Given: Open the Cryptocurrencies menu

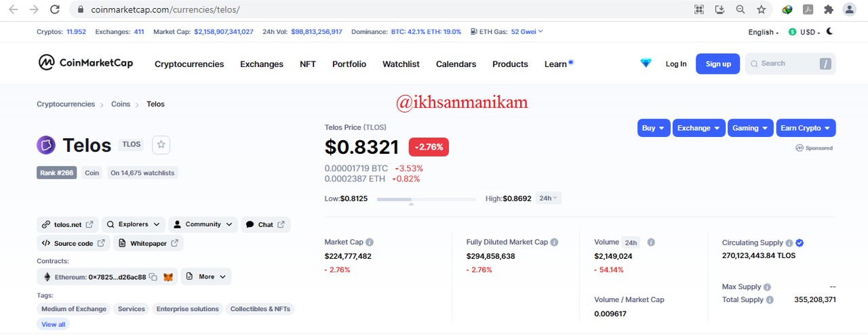Looking at the screenshot, I should click(x=189, y=64).
